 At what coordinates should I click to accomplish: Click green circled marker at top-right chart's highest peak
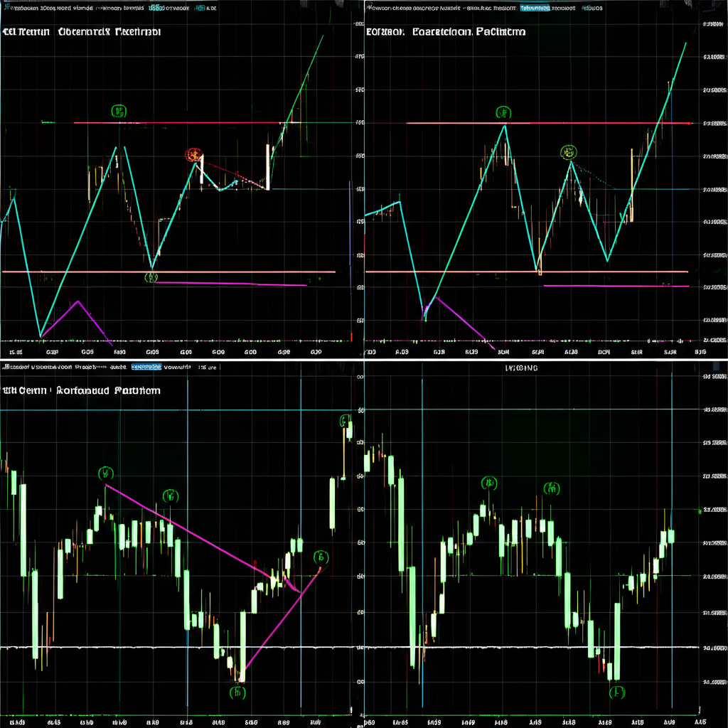tap(503, 112)
